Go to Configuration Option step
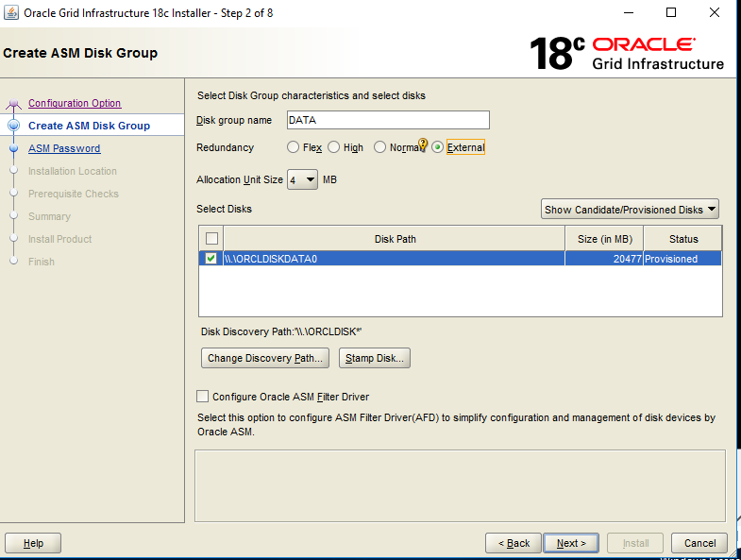Screen dimensions: 741x560 pos(75,103)
